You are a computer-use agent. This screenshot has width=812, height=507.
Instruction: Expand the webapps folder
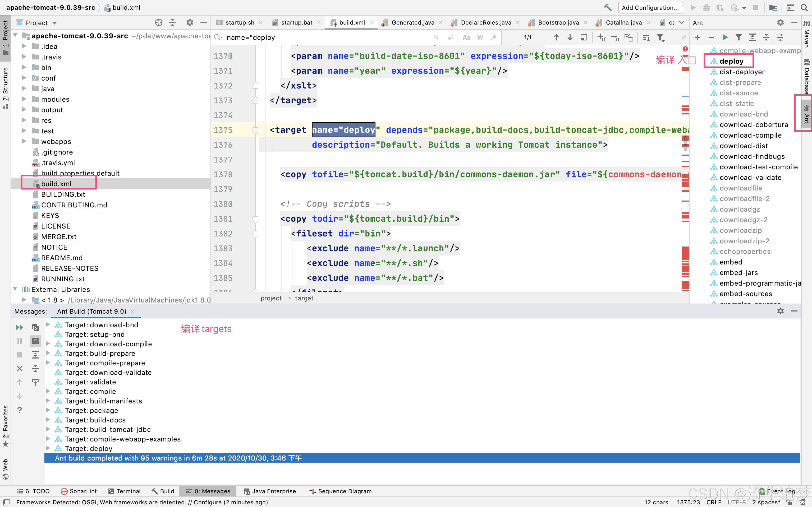[x=24, y=141]
